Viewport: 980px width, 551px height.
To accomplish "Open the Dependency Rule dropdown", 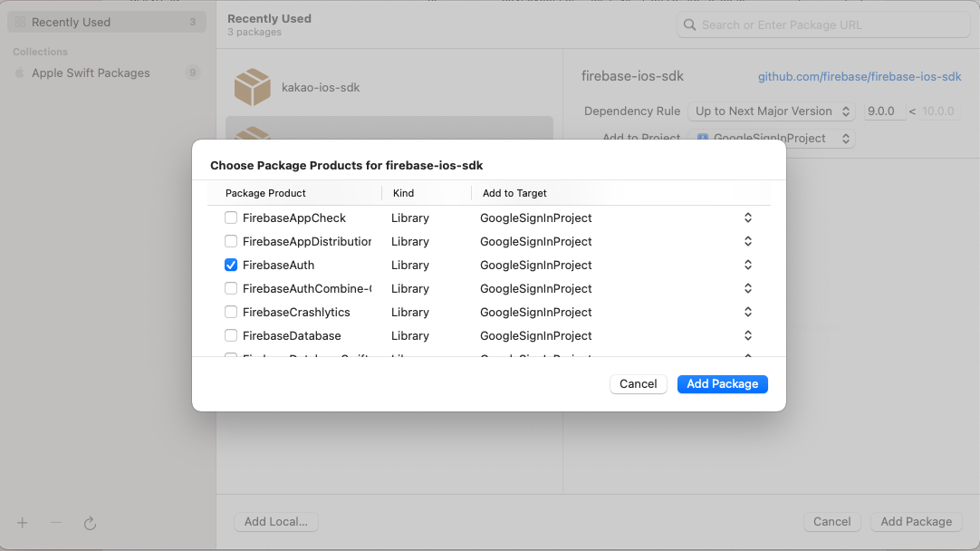I will [x=772, y=111].
